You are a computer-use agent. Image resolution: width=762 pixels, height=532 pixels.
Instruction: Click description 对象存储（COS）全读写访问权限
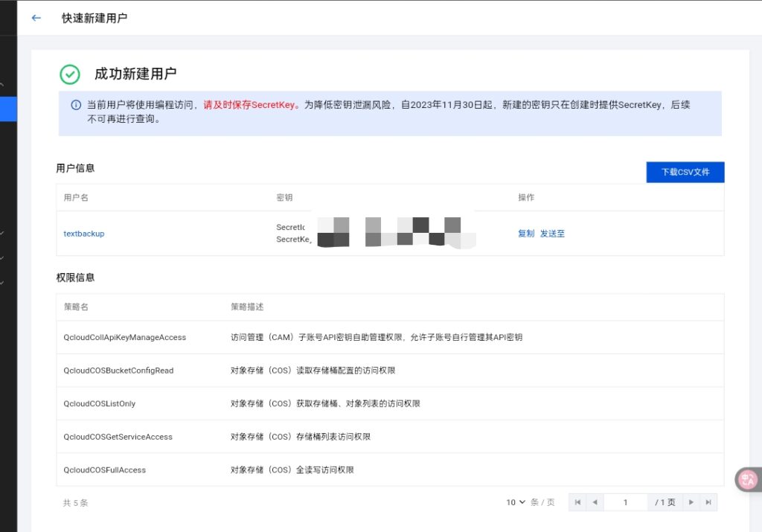tap(292, 469)
